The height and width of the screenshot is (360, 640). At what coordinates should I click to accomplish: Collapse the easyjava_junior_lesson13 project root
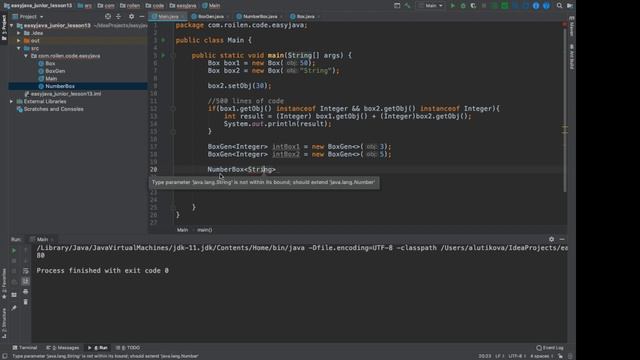[x=11, y=25]
